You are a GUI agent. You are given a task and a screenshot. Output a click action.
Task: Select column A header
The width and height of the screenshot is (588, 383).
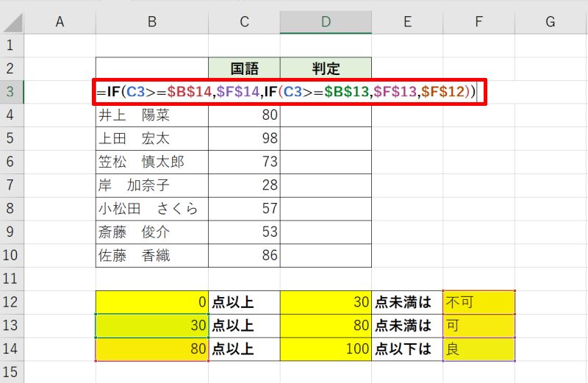click(60, 23)
